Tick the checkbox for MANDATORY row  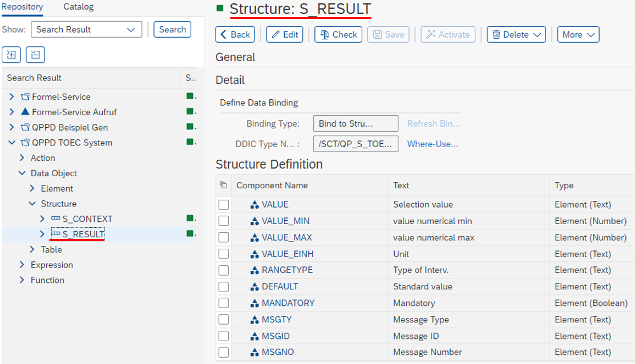coord(224,303)
